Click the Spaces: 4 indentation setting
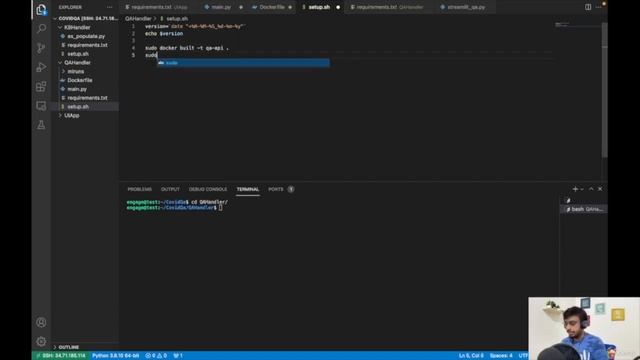 [x=501, y=356]
